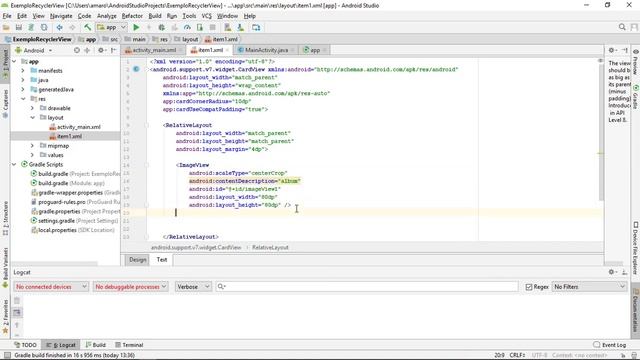Click the layout breadcrumb in navigation bar
Image resolution: width=640 pixels, height=360 pixels.
coord(186,39)
